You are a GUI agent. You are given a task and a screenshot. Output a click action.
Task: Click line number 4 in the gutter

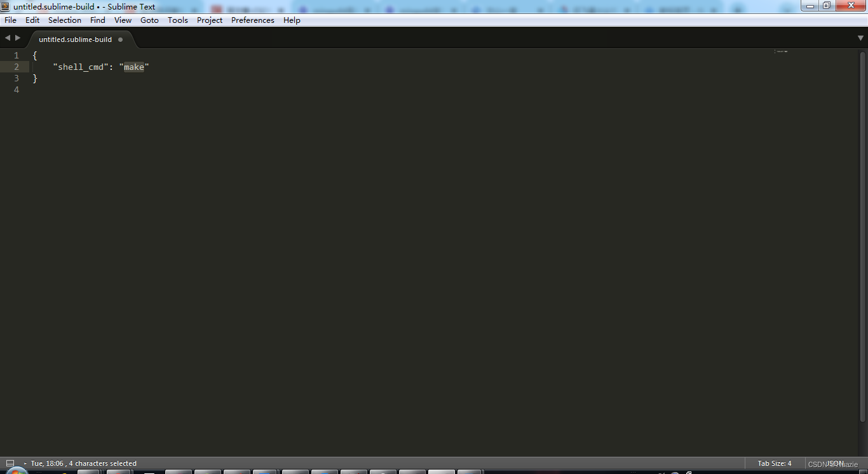(17, 90)
